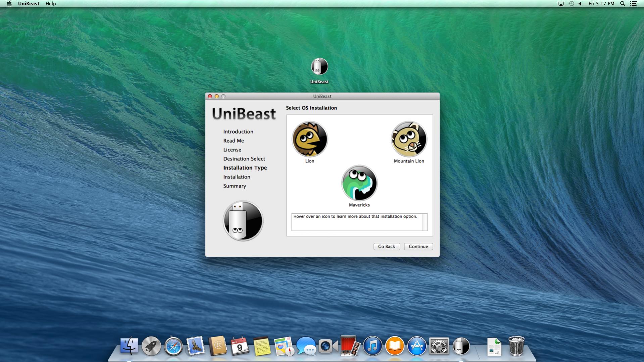Select the Lion installation icon
This screenshot has height=362, width=644.
coord(309,139)
